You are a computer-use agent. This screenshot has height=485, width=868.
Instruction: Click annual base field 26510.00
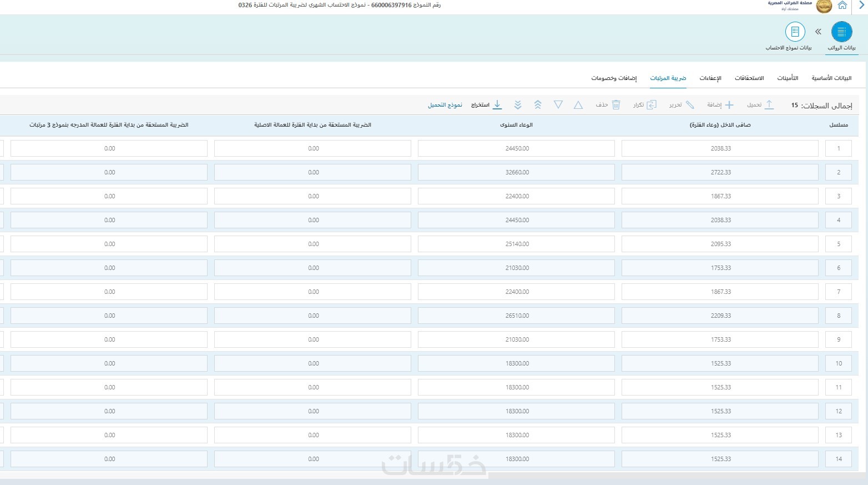(516, 316)
